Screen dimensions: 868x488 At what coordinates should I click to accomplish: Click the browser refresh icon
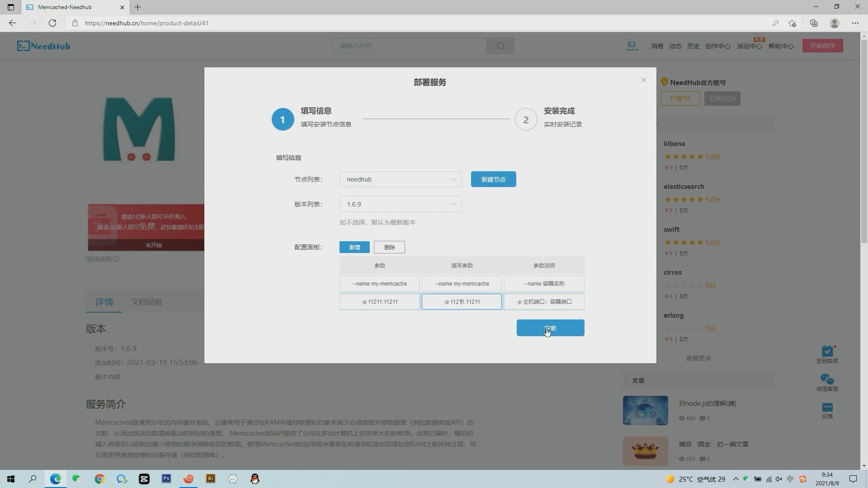coord(52,23)
